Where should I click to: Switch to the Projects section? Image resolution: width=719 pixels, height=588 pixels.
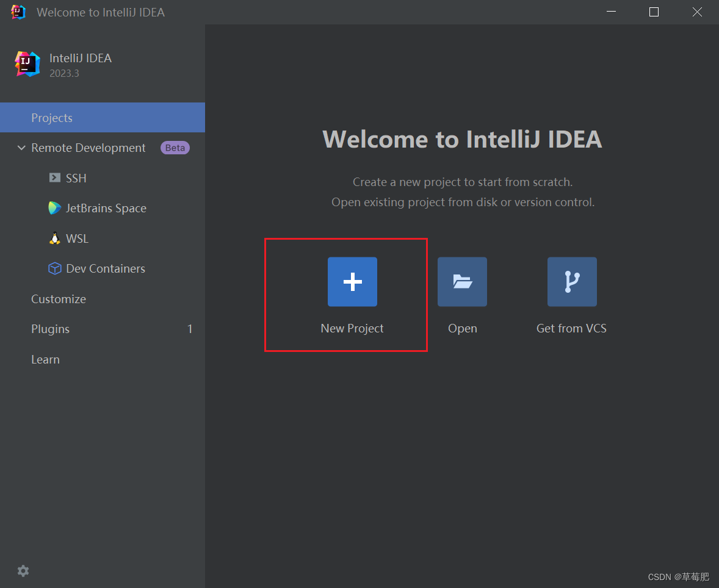(x=52, y=117)
